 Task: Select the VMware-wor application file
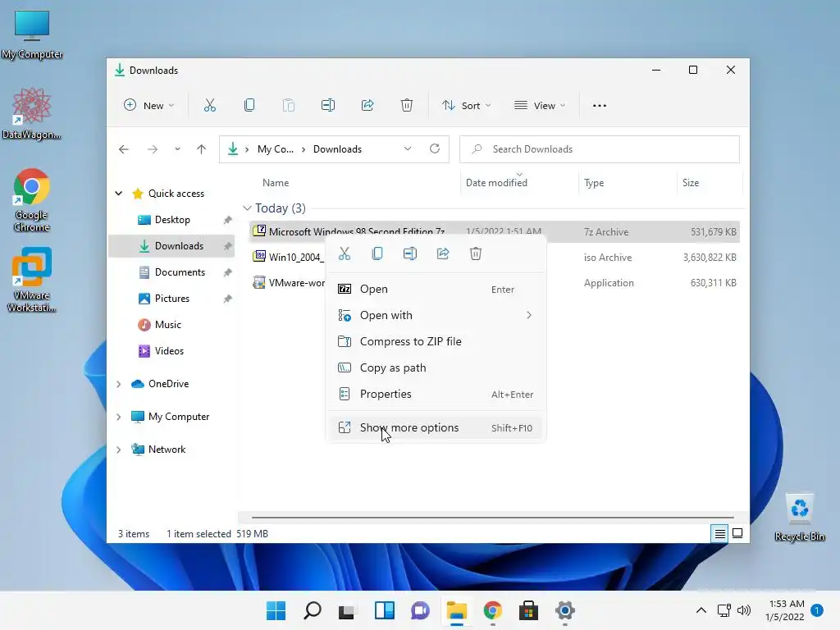288,283
